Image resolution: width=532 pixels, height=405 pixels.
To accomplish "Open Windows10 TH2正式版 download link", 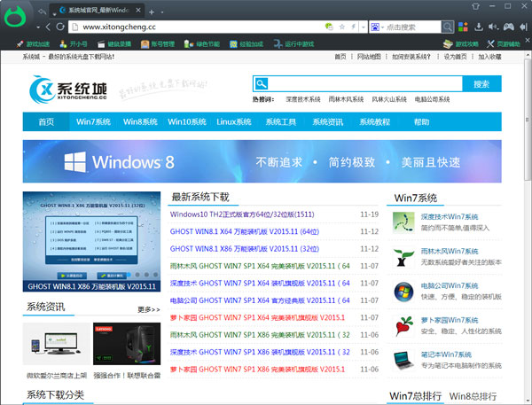I will click(242, 214).
